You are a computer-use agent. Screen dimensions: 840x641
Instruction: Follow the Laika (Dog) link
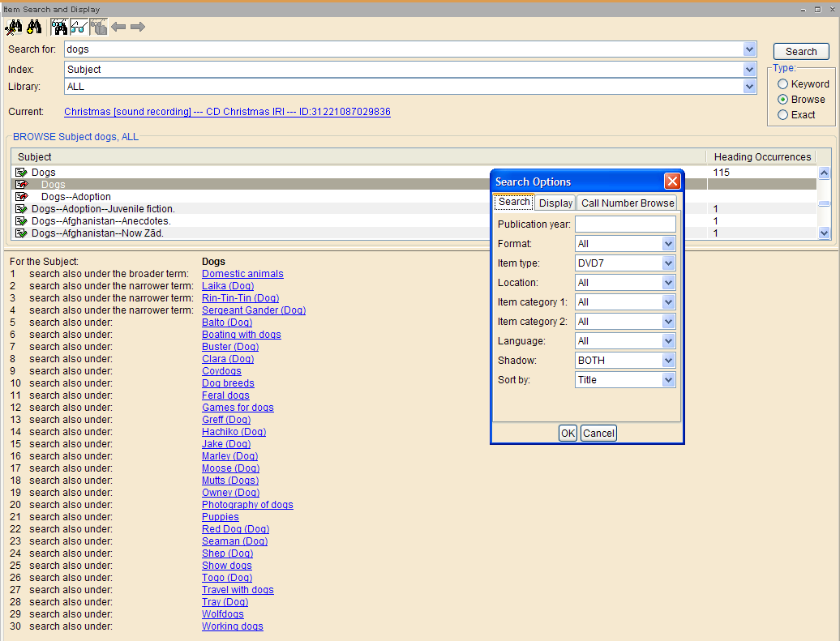point(228,286)
